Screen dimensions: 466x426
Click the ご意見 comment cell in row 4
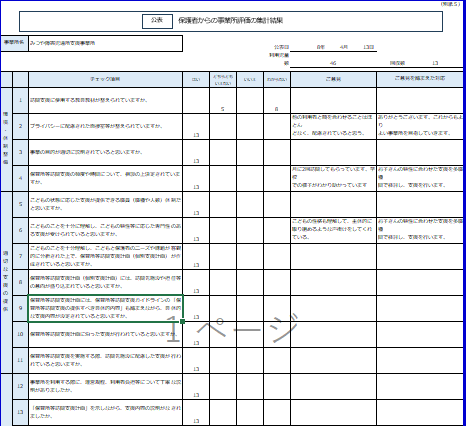(x=334, y=178)
